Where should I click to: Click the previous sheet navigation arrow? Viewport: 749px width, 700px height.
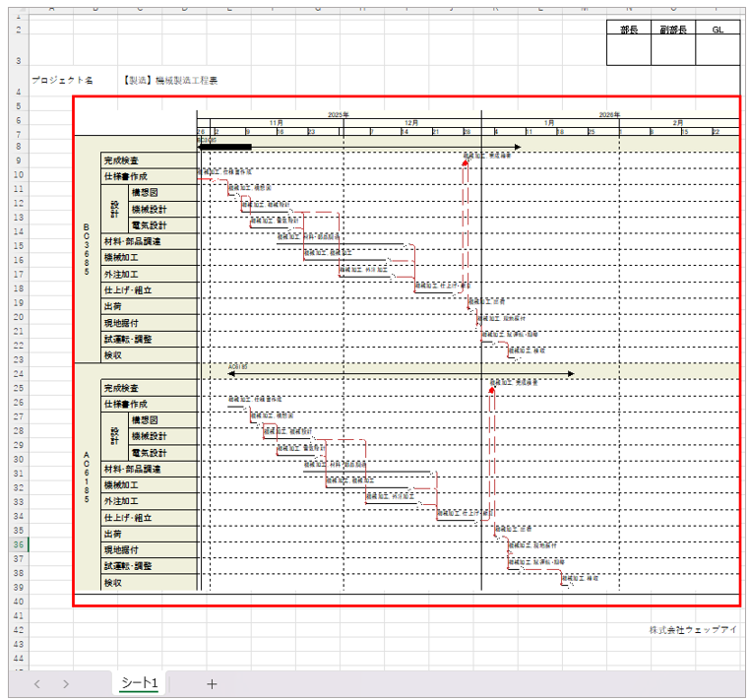(x=36, y=683)
